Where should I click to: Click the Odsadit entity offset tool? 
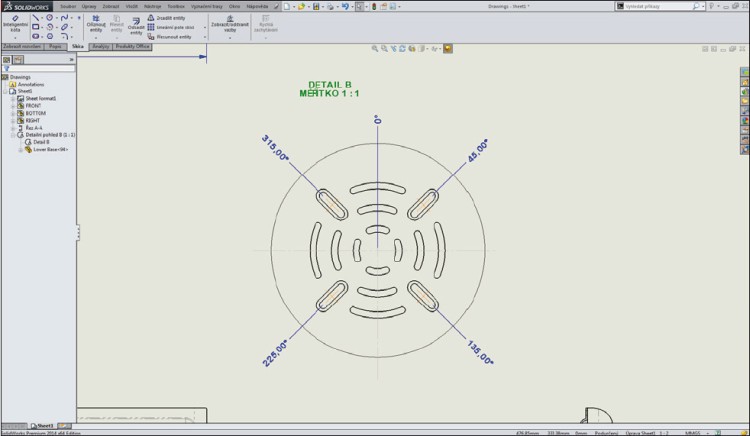click(x=136, y=25)
